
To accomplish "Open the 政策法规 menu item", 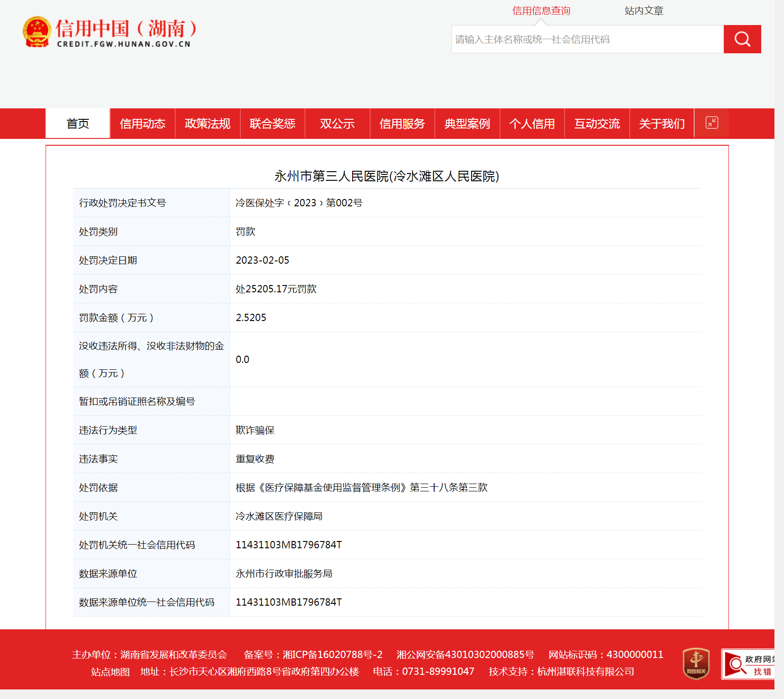I will point(207,124).
